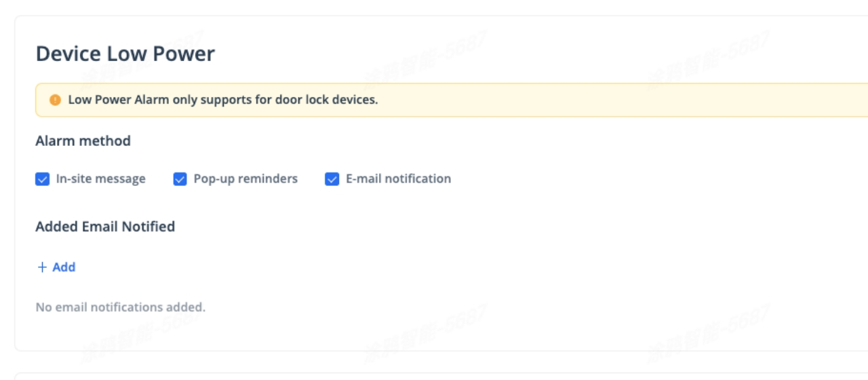Click the Device Low Power heading
The height and width of the screenshot is (380, 868).
click(125, 54)
